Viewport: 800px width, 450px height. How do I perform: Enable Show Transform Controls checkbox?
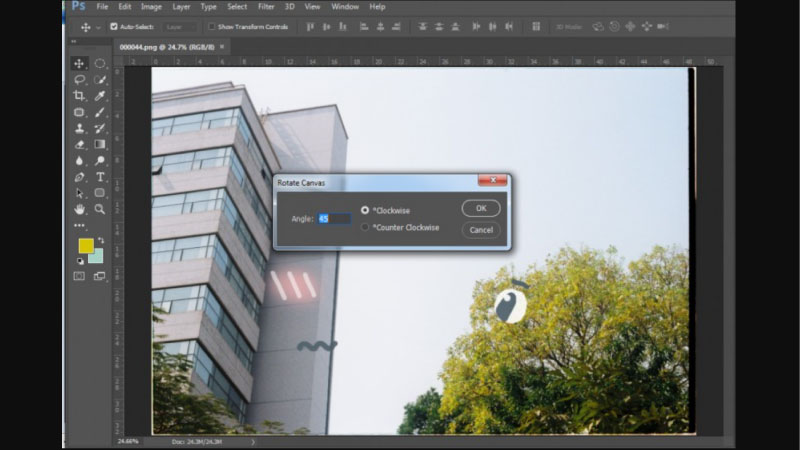[x=211, y=27]
